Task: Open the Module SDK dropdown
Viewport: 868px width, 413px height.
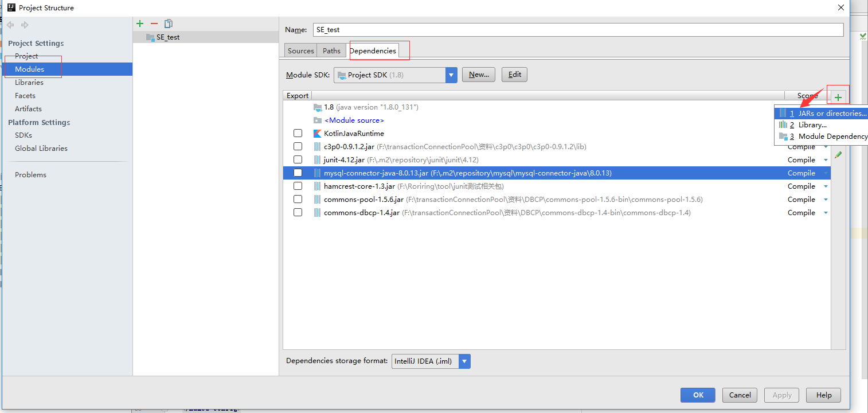Action: point(451,75)
